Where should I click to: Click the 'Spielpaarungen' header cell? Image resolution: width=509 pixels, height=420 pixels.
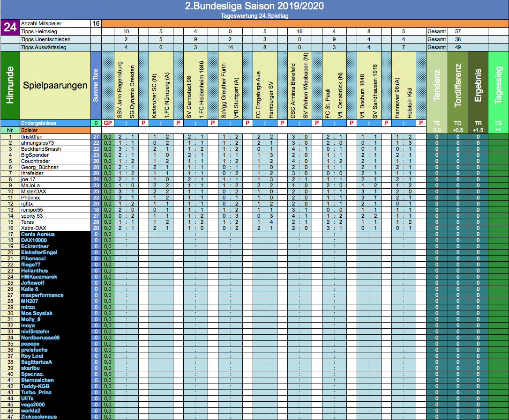tap(55, 85)
